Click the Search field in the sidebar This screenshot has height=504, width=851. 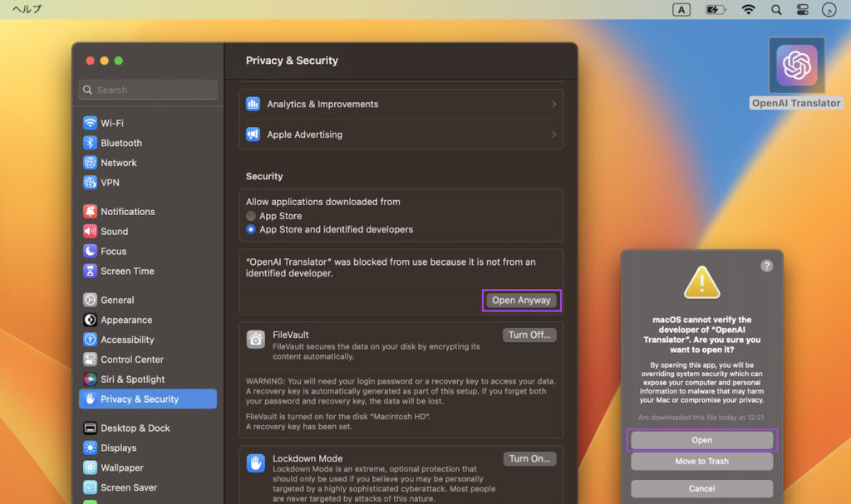click(x=147, y=89)
